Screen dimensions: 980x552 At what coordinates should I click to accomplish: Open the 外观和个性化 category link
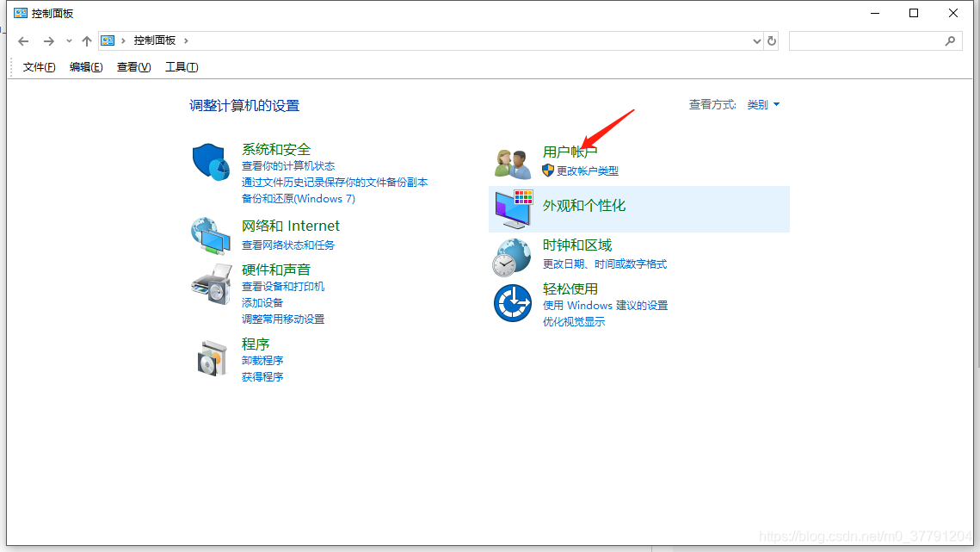point(583,206)
